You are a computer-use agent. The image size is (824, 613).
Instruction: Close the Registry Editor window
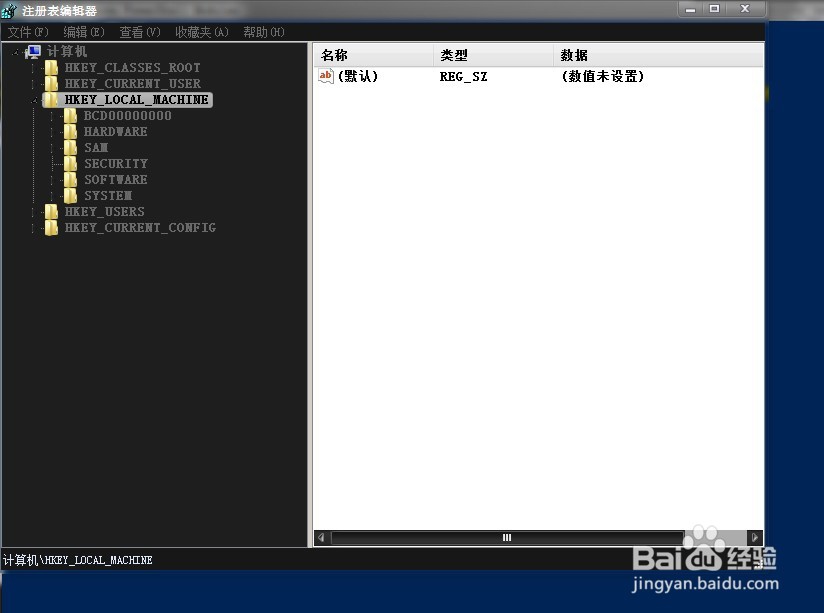(745, 9)
